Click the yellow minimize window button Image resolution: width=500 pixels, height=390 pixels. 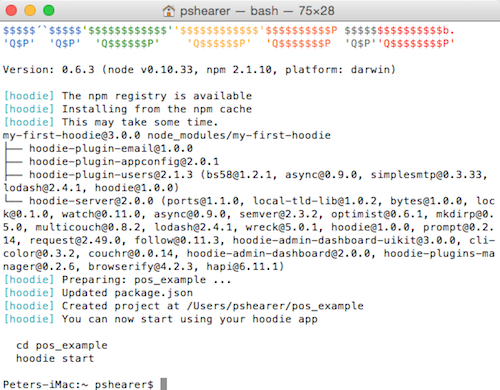(30, 11)
